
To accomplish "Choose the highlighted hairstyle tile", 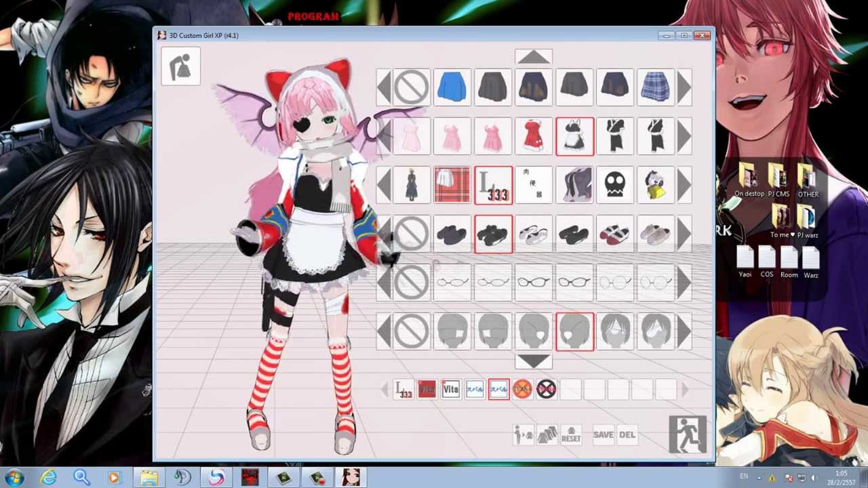I will [x=574, y=331].
